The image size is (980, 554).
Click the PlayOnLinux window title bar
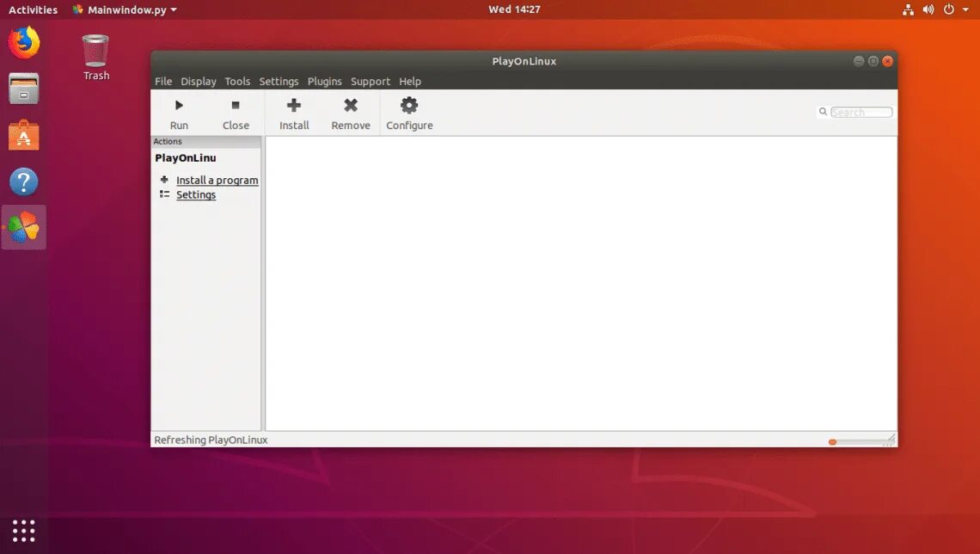524,61
